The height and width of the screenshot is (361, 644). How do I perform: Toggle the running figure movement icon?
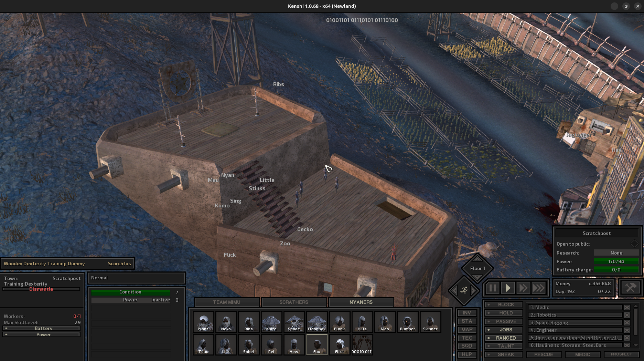pyautogui.click(x=464, y=290)
